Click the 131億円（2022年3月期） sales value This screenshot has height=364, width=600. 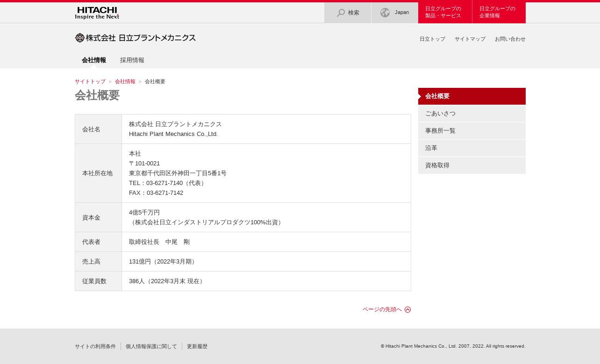(x=163, y=262)
